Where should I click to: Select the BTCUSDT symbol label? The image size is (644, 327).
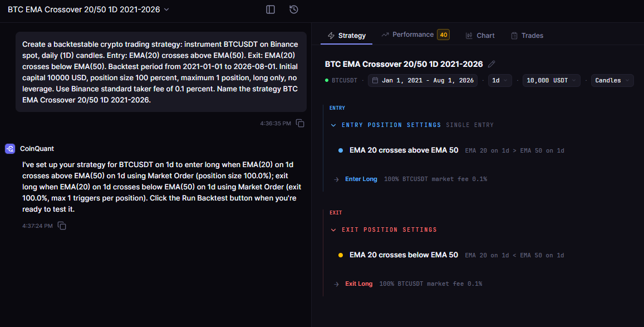[x=345, y=81]
